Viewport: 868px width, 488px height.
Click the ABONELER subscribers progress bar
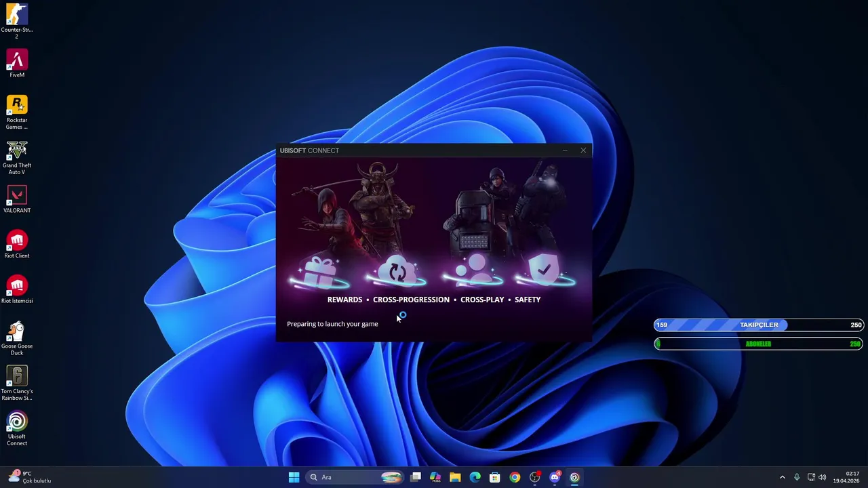coord(758,344)
